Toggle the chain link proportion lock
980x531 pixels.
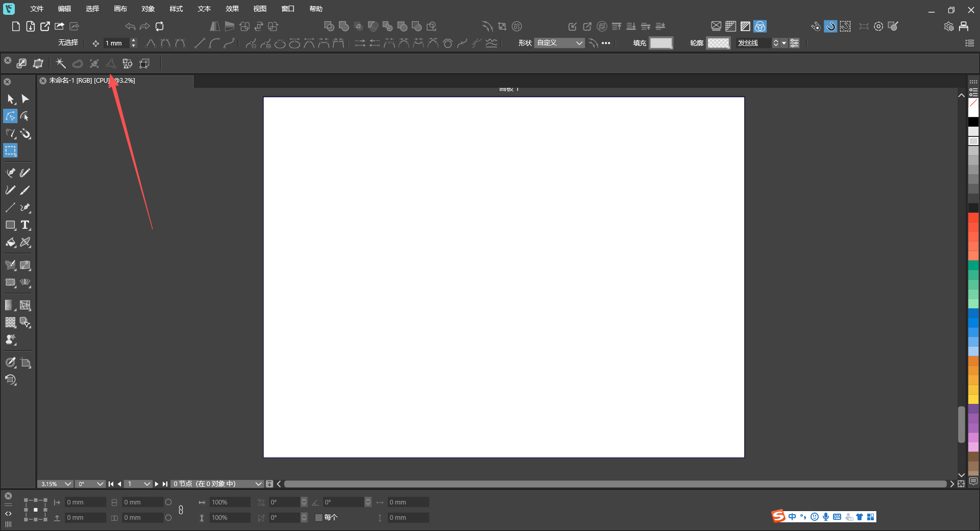(181, 510)
